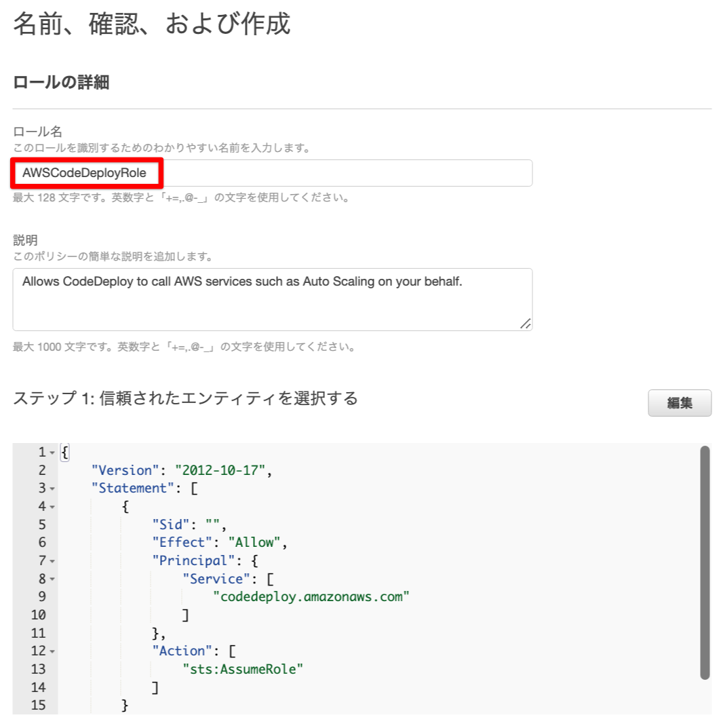Collapse the Service fold arrow on line 8

52,579
